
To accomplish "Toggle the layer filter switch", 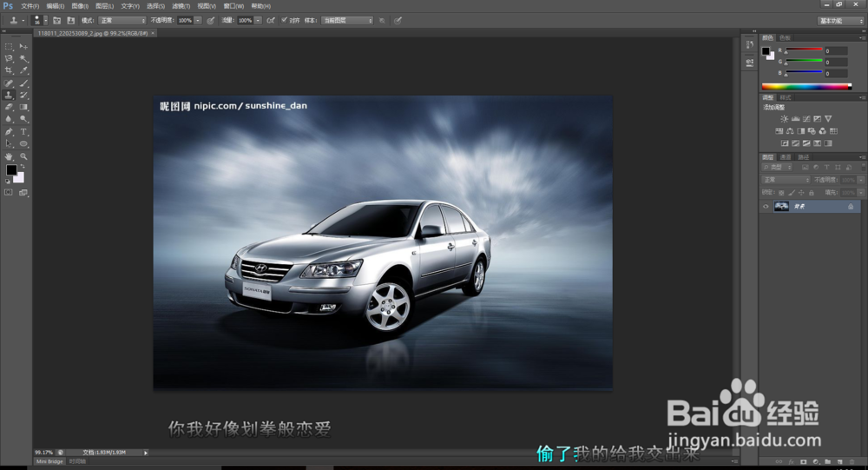I will [x=863, y=167].
